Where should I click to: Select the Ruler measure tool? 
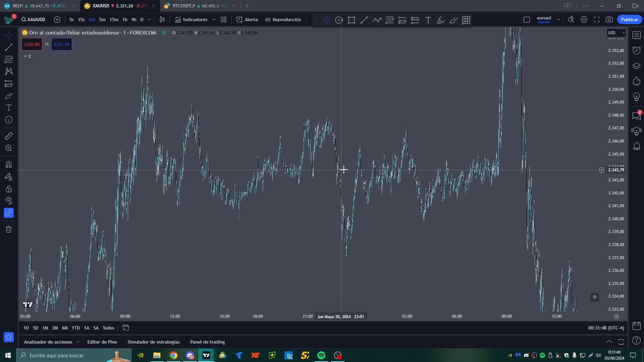coord(9,136)
